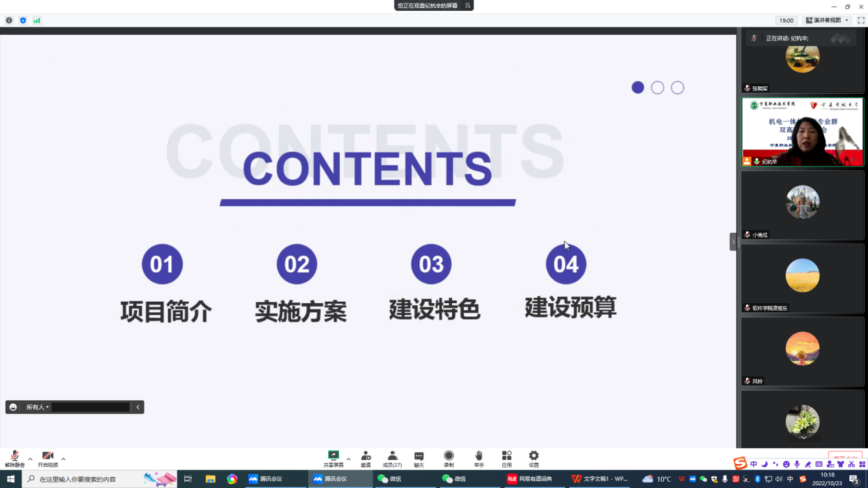Screen dimensions: 868x488
Task: Open the screen sharing banner menu
Action: click(468, 5)
